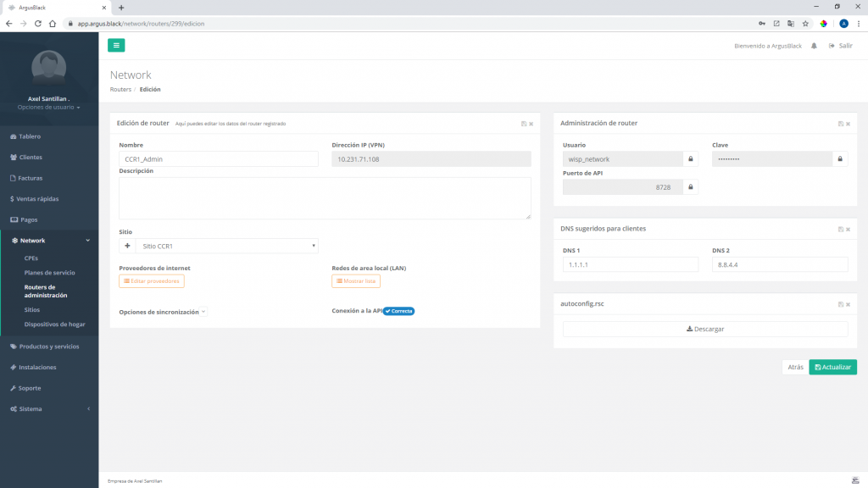Unlock the Usuario field lock icon

(690, 159)
